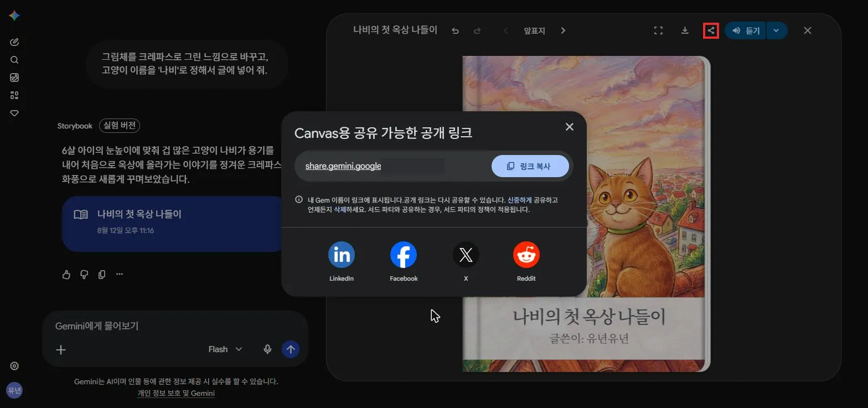The width and height of the screenshot is (868, 408).
Task: Close the share link dialog
Action: (x=569, y=127)
